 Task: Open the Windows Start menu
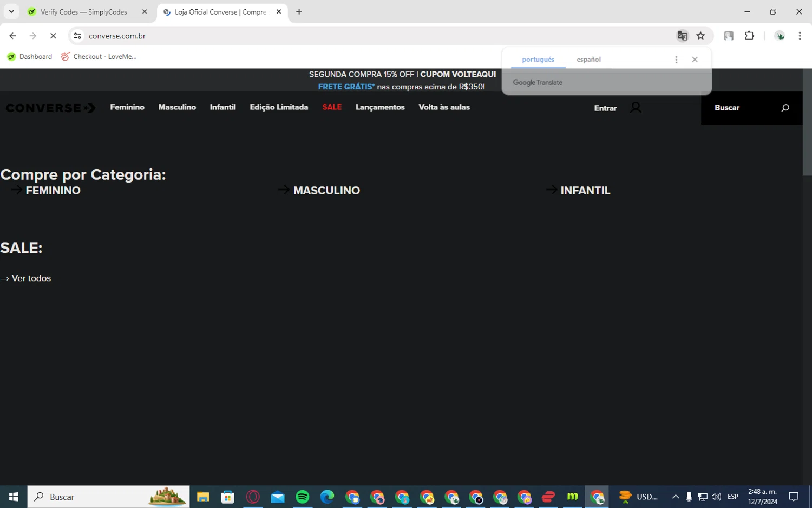(x=14, y=497)
